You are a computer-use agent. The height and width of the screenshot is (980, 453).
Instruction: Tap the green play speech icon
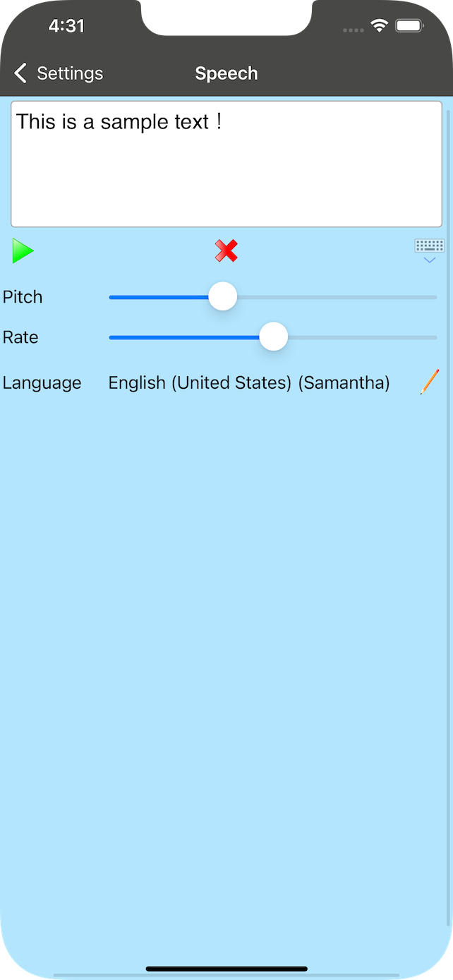pyautogui.click(x=23, y=251)
